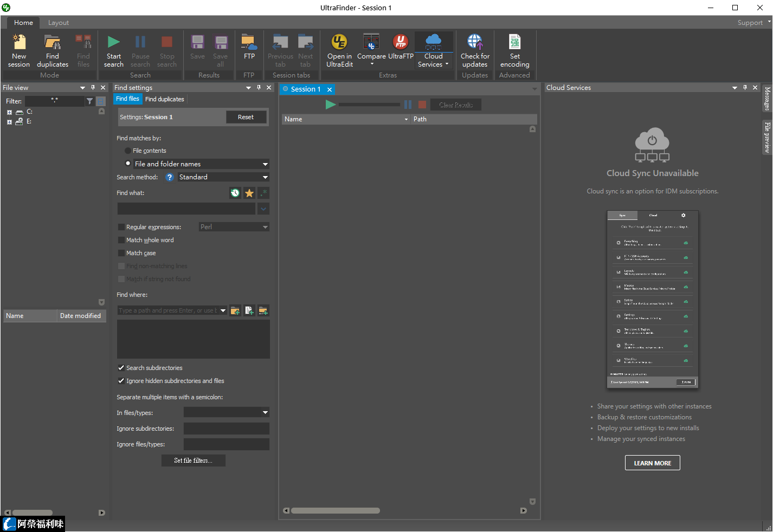Screen dimensions: 773x532
Task: Select File and folder names radio option
Action: tap(128, 164)
